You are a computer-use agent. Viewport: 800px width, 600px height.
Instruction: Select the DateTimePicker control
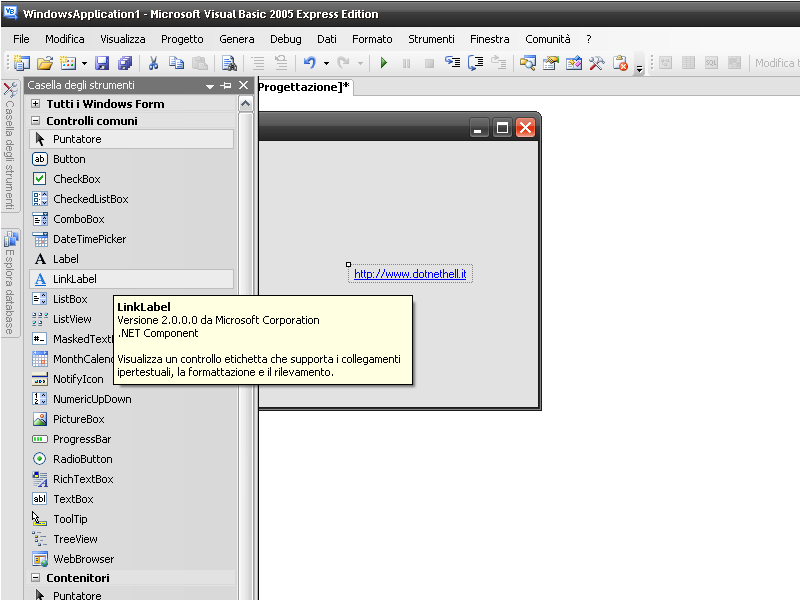[x=132, y=239]
